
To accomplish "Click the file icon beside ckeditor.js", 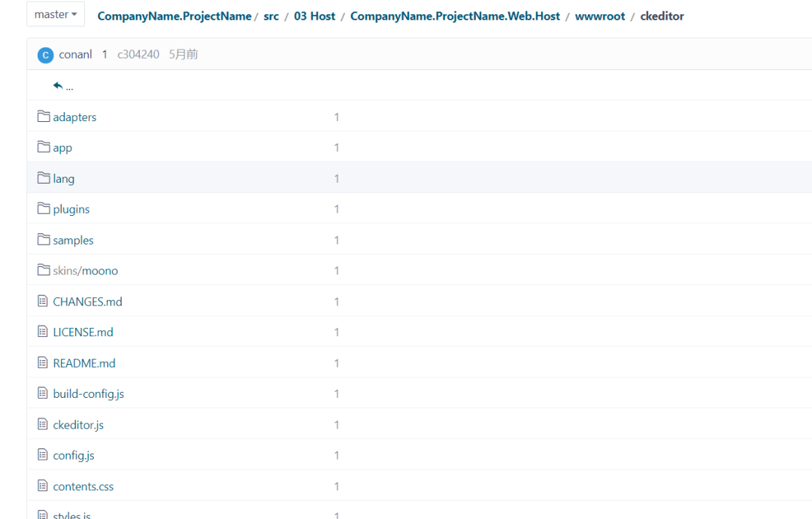I will (43, 424).
